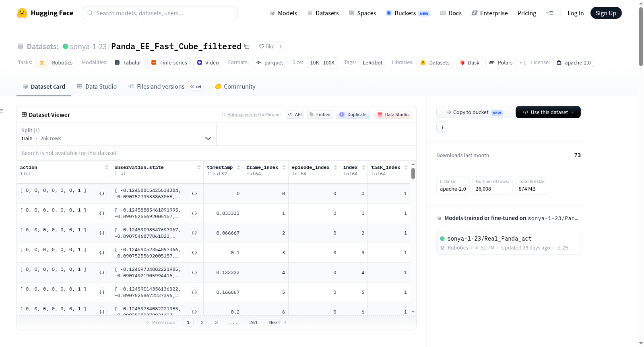Open the Files and versions tab

point(165,87)
